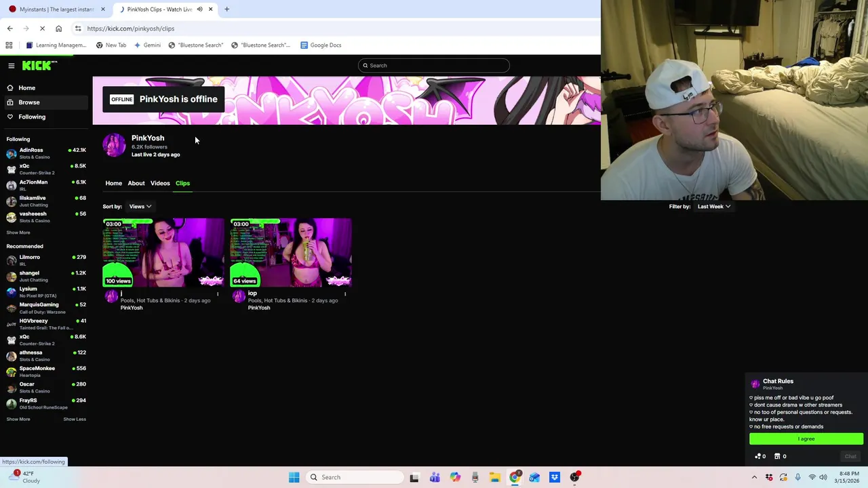Show more followed channels
The width and height of the screenshot is (868, 488).
click(x=18, y=232)
